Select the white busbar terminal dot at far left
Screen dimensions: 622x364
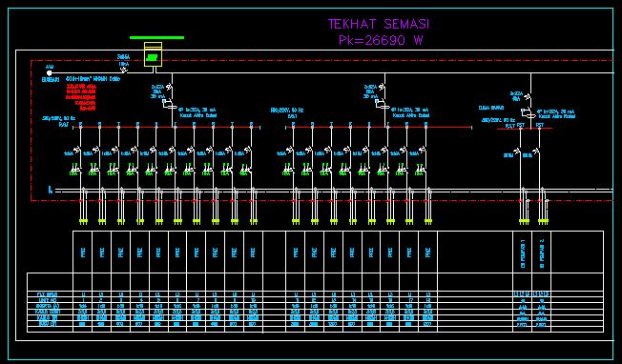pos(50,73)
